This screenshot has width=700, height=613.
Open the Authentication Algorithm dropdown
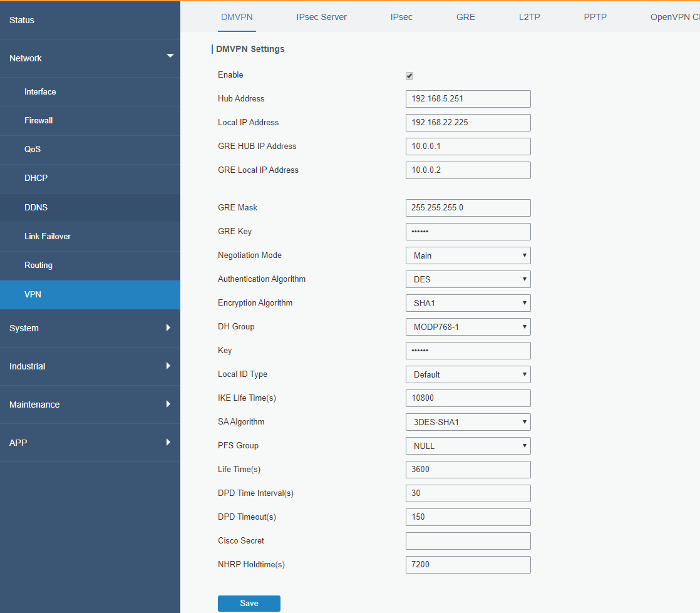tap(468, 279)
